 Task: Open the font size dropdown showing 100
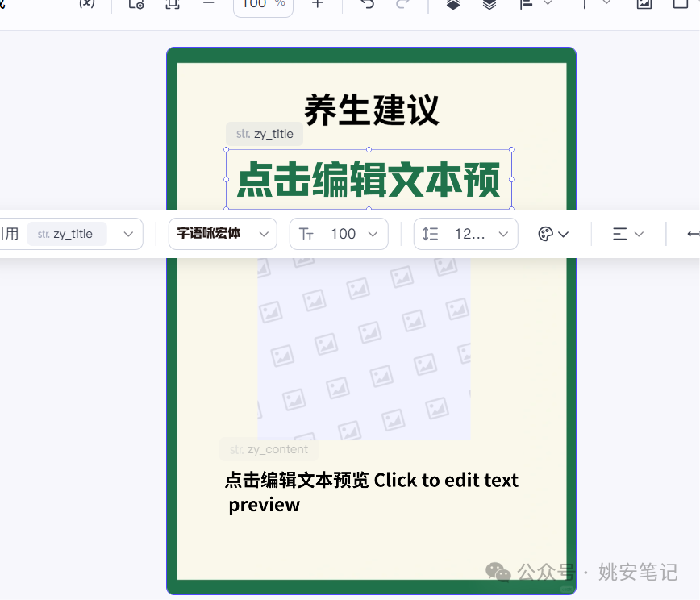coord(339,234)
